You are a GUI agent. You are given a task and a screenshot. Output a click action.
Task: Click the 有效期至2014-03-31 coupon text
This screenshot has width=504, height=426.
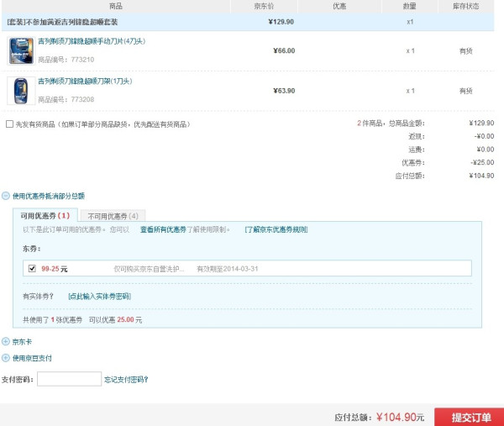(228, 269)
